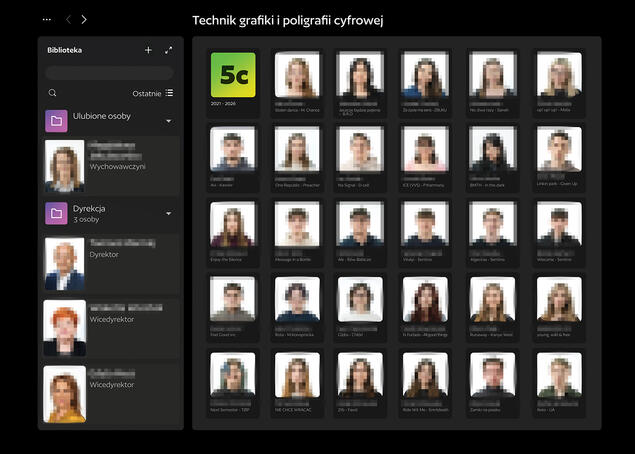The image size is (635, 454).
Task: Collapse the Dyrekcja group arrow
Action: pos(169,213)
